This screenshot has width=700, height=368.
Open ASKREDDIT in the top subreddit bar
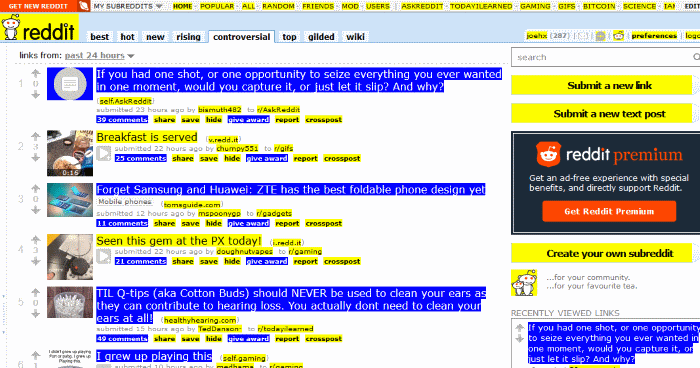(x=422, y=6)
